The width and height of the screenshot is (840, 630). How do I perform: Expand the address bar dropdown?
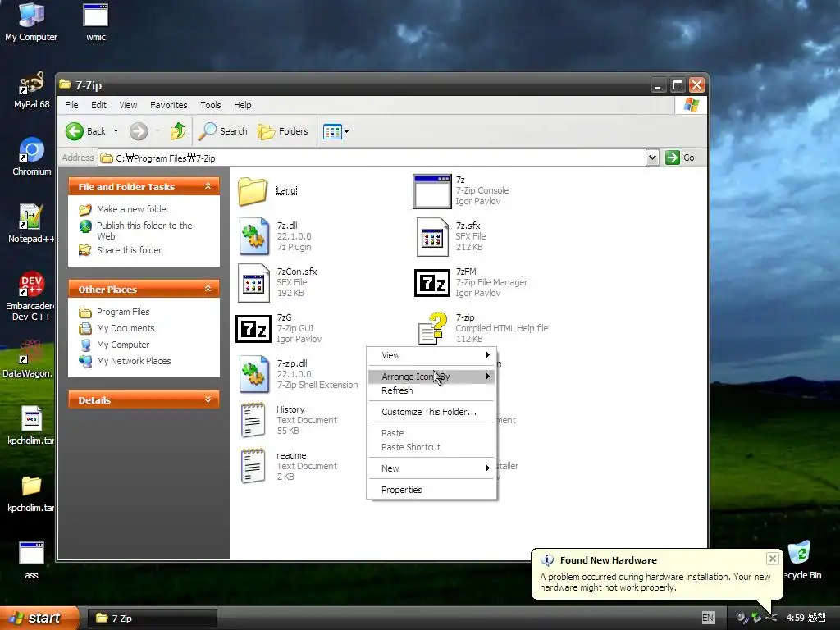pyautogui.click(x=652, y=157)
